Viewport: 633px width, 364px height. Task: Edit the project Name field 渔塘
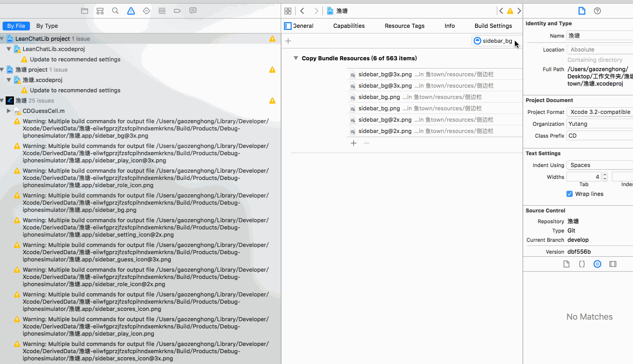(x=599, y=36)
